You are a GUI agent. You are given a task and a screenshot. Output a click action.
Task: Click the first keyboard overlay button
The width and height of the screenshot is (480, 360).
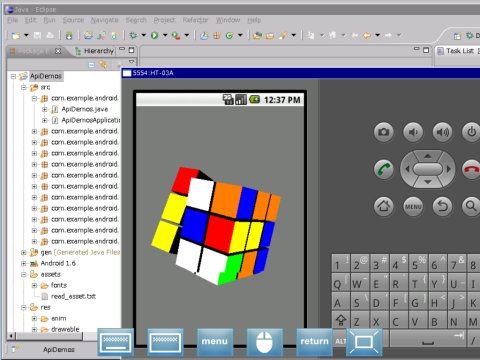115,342
